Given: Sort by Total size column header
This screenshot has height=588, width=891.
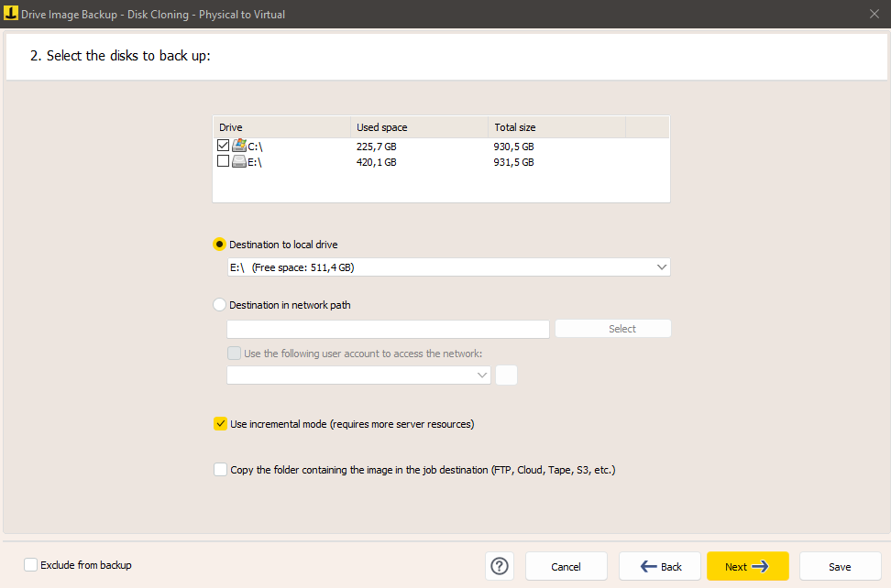Looking at the screenshot, I should click(x=555, y=127).
